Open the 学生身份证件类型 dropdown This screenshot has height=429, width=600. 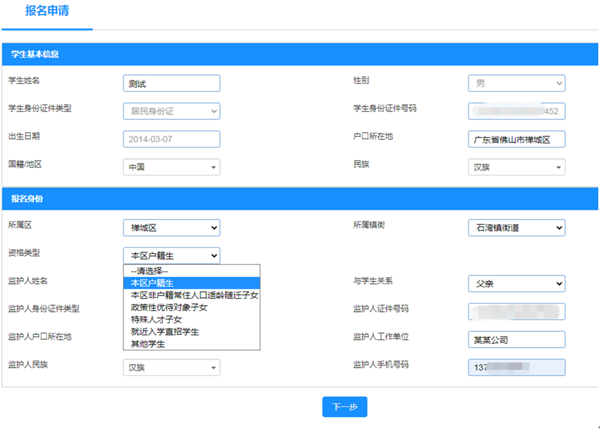170,111
